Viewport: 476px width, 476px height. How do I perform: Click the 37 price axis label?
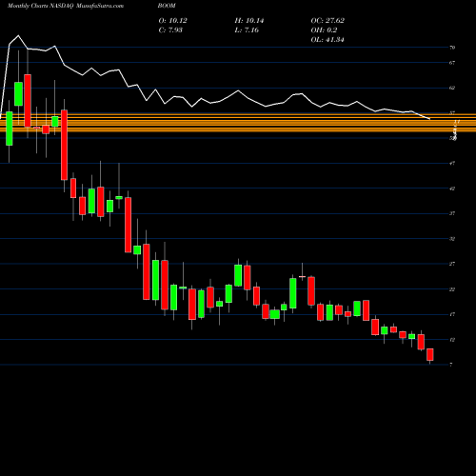(452, 213)
